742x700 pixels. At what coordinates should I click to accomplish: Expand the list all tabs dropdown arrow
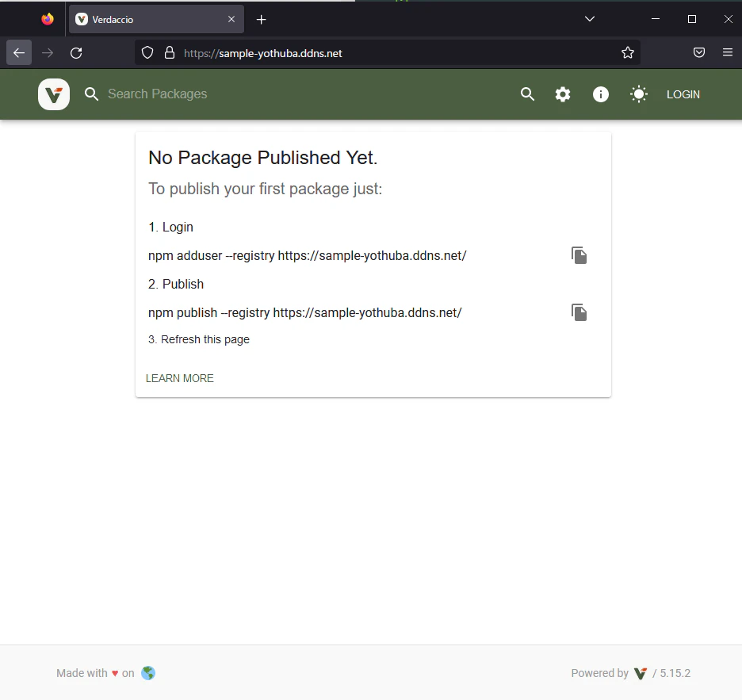tap(590, 19)
